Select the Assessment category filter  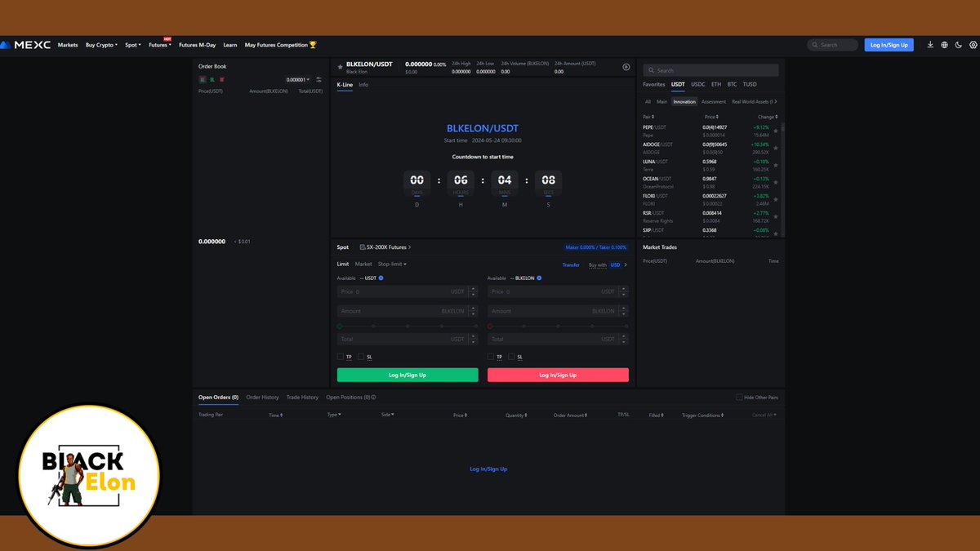pos(713,102)
